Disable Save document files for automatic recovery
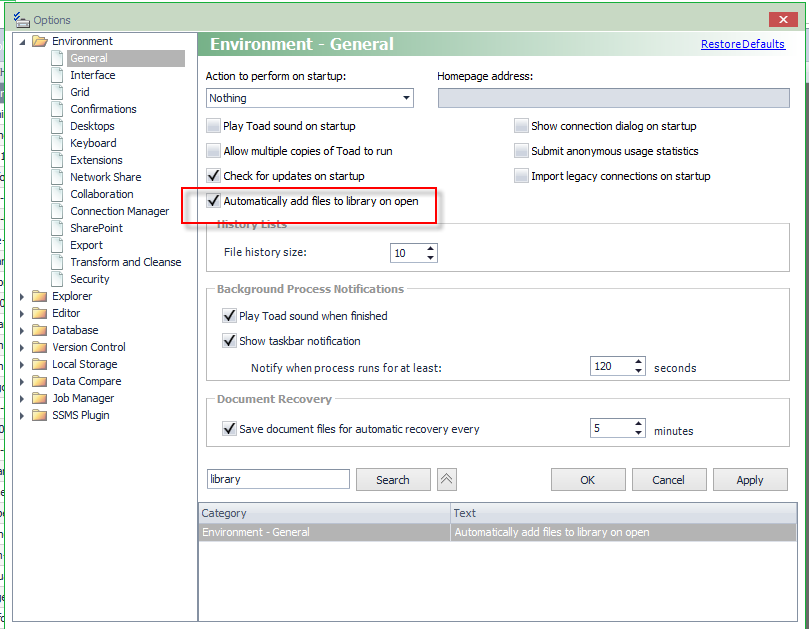 (x=229, y=429)
